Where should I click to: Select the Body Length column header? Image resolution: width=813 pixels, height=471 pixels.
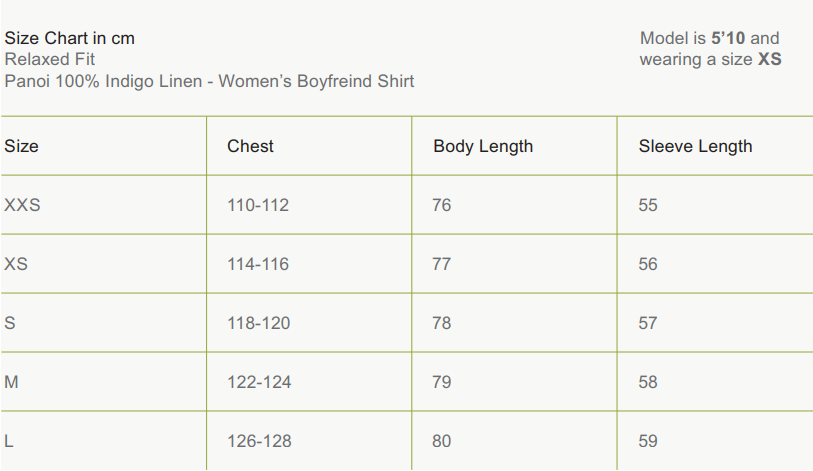click(x=483, y=146)
